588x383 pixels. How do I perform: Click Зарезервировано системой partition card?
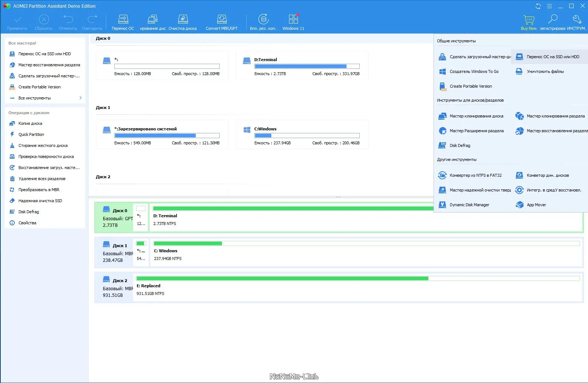162,135
